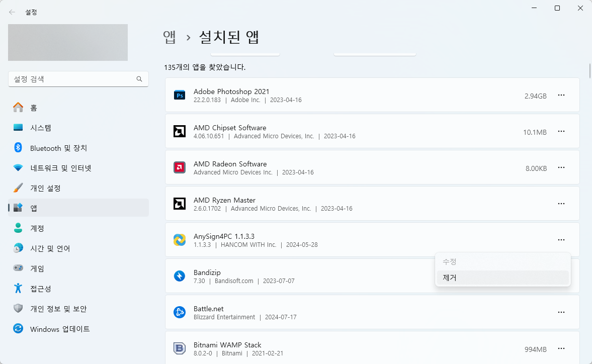Click the disabled 수정 menu entry
Viewport: 592px width, 364px height.
pyautogui.click(x=502, y=261)
